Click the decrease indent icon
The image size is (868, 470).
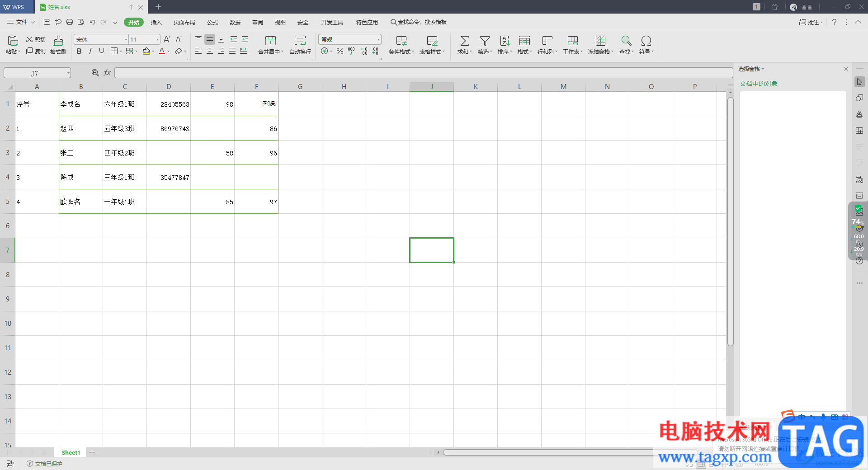pos(234,39)
